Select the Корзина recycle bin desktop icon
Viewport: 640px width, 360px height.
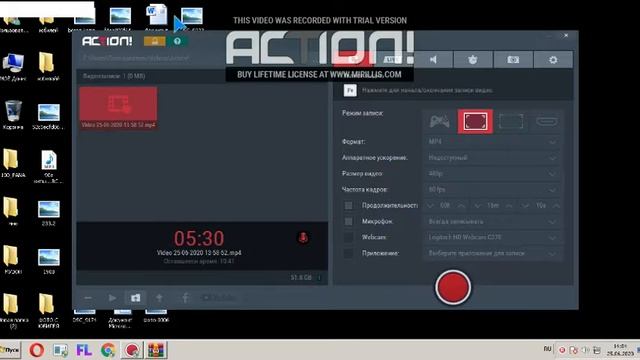coord(13,116)
